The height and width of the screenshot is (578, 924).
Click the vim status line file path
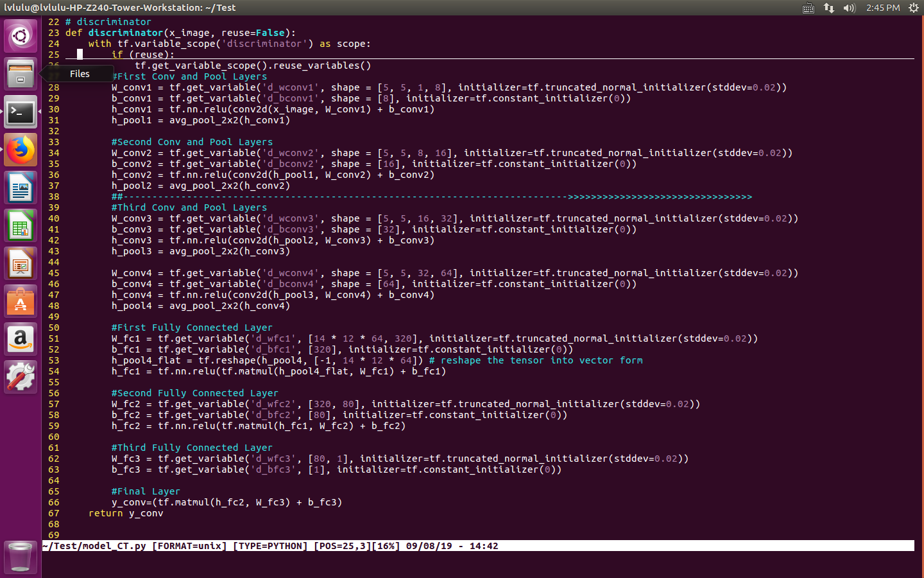pyautogui.click(x=94, y=546)
